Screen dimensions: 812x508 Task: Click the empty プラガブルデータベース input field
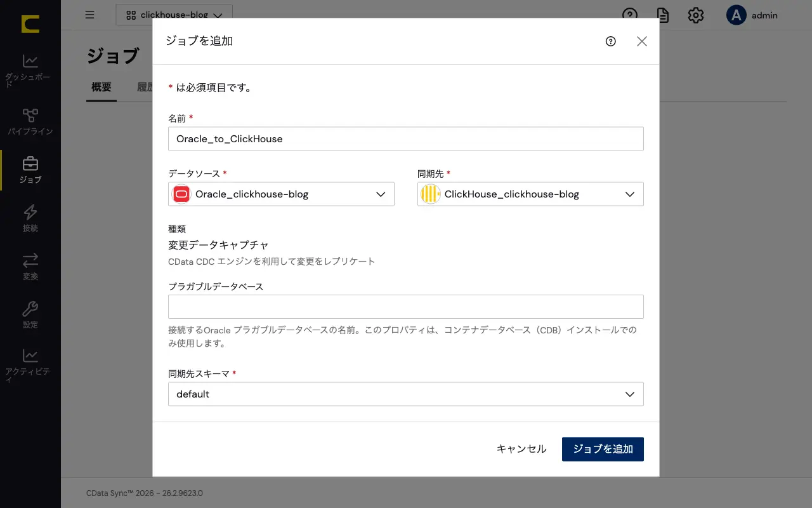pyautogui.click(x=406, y=307)
